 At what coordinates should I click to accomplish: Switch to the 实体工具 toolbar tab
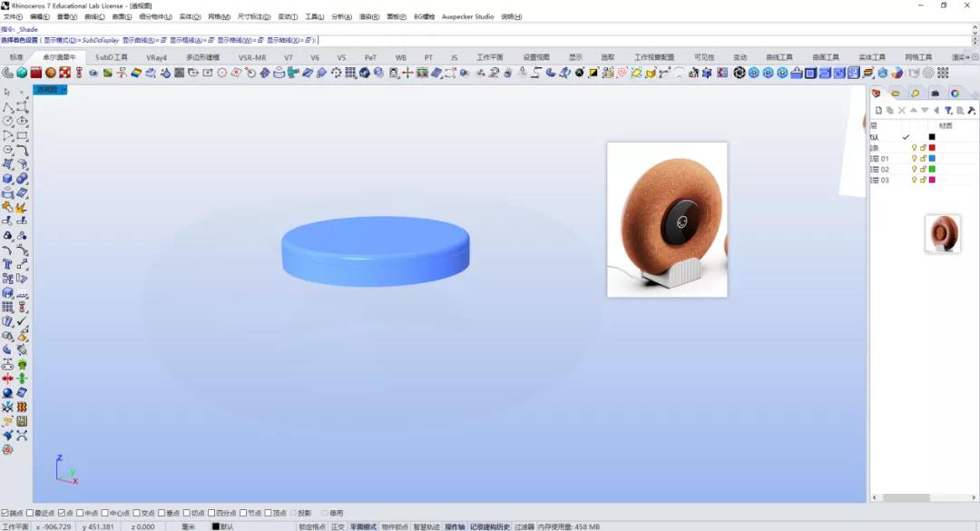[x=871, y=57]
